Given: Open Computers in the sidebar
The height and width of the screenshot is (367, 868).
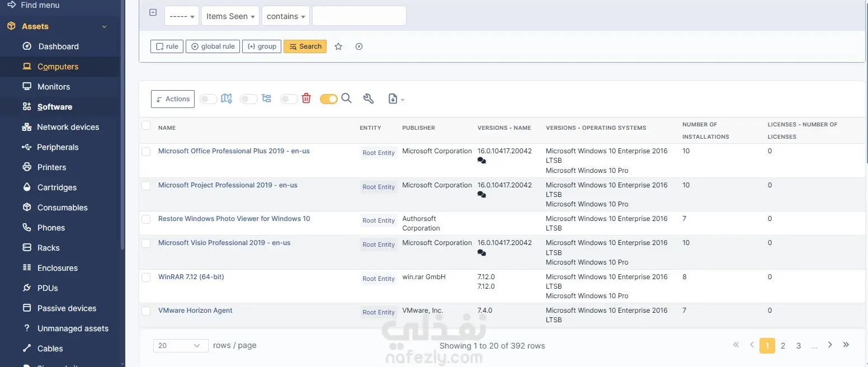Looking at the screenshot, I should point(58,67).
